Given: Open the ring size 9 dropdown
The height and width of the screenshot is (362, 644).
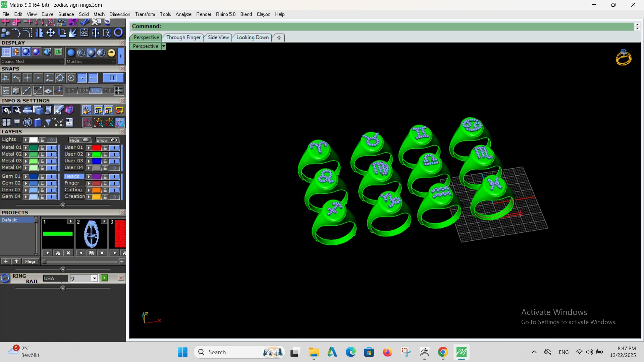Looking at the screenshot, I should coord(94,279).
